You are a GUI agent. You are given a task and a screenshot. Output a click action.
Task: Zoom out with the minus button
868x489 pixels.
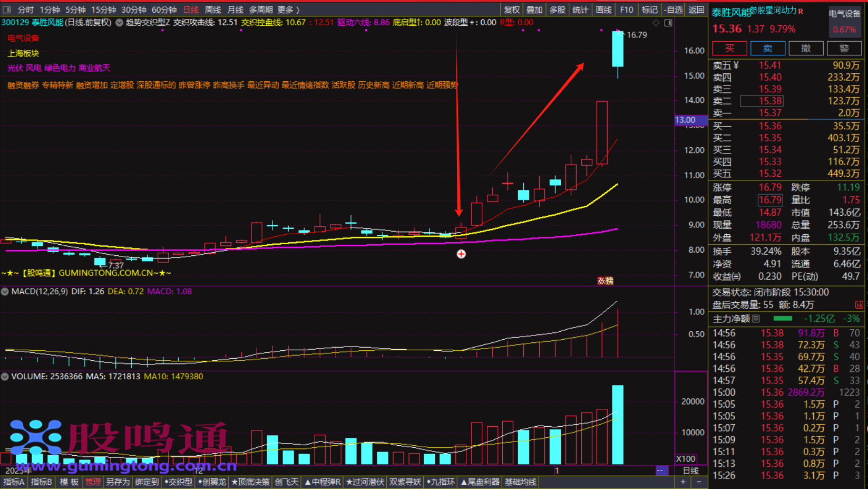pos(699,482)
